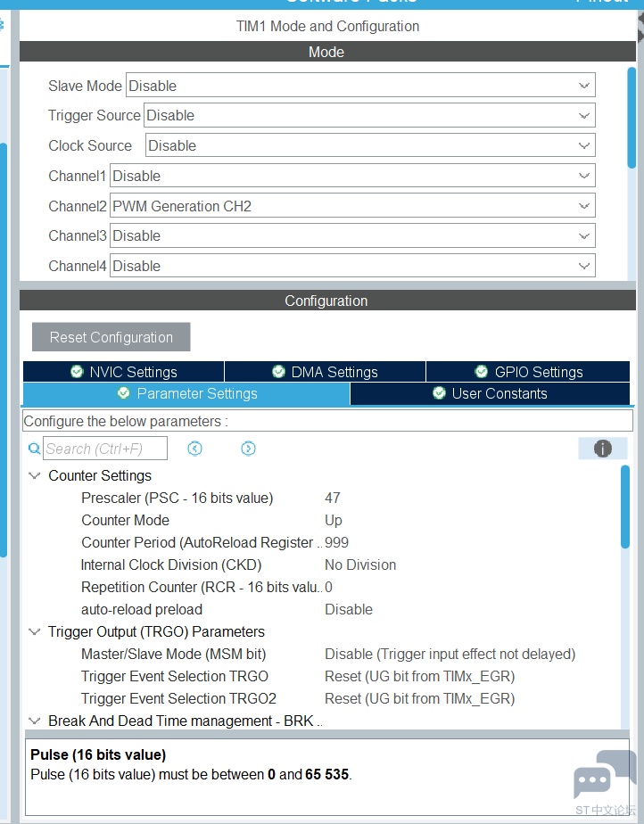Image resolution: width=644 pixels, height=824 pixels.
Task: Select Counter Period (AutoReload Register) label
Action: tap(202, 542)
